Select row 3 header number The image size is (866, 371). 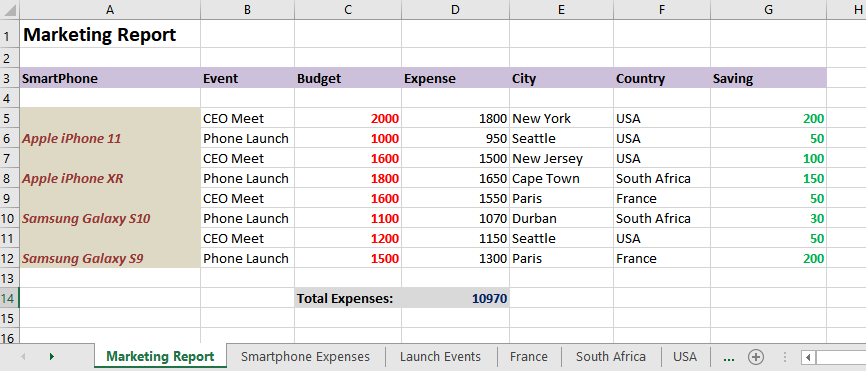9,78
